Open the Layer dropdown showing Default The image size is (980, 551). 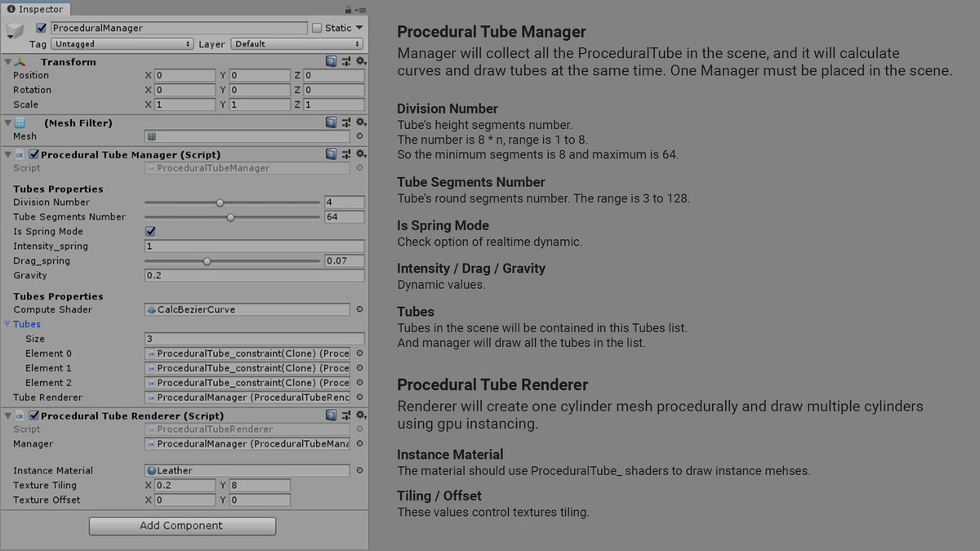(297, 44)
